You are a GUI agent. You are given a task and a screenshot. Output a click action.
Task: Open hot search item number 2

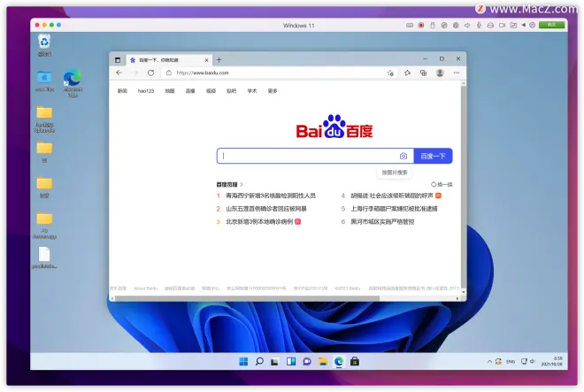click(x=266, y=209)
